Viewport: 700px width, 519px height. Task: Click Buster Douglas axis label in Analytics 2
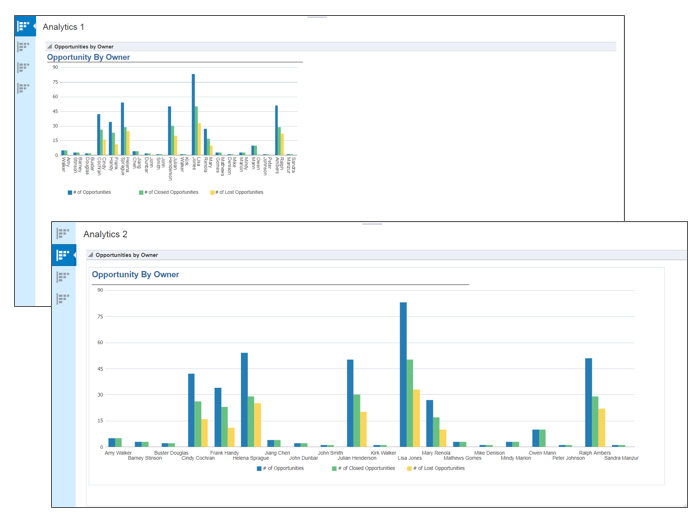[171, 453]
